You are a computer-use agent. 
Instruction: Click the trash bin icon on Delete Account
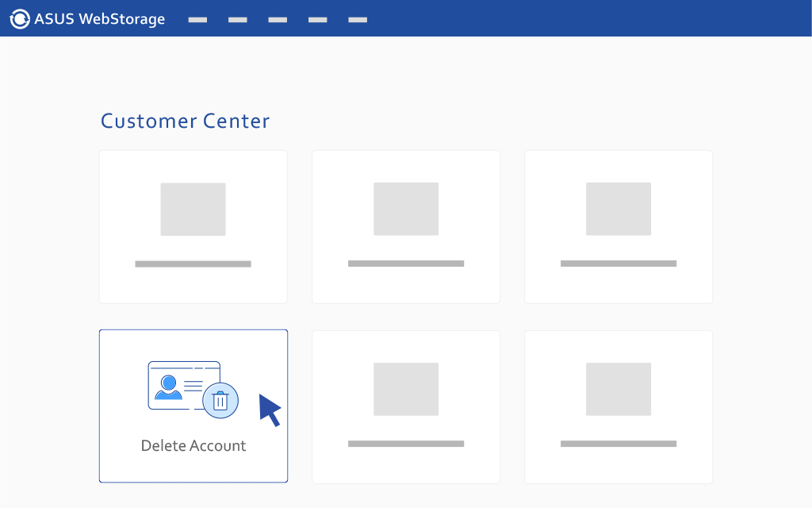click(x=220, y=400)
